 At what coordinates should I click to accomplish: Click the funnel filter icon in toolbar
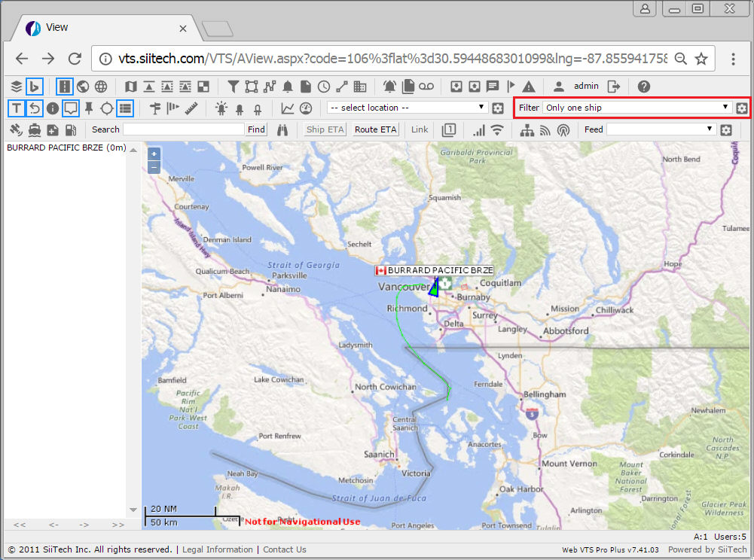coord(234,87)
